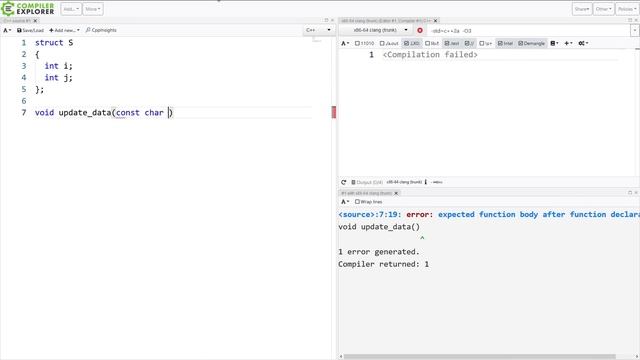
Task: Close the compiler pane tab
Action: click(436, 20)
